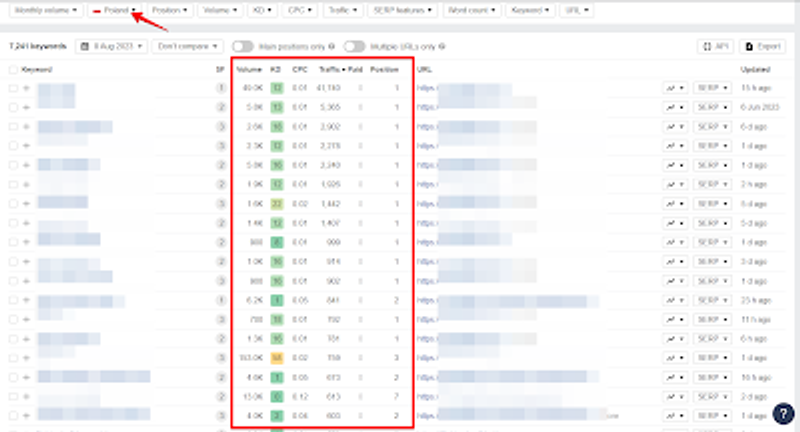Turn on Multiple URLs only toggle
Viewport: 800px width, 432px height.
(352, 46)
